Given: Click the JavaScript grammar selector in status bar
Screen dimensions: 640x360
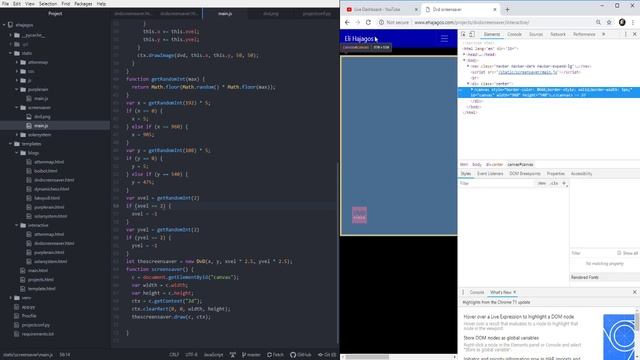Looking at the screenshot, I should click(x=213, y=355).
